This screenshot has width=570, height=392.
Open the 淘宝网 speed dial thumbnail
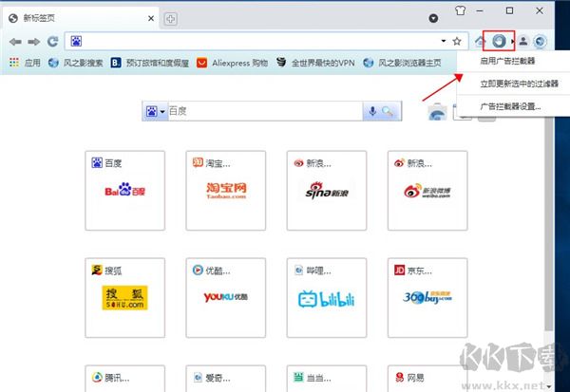(225, 190)
